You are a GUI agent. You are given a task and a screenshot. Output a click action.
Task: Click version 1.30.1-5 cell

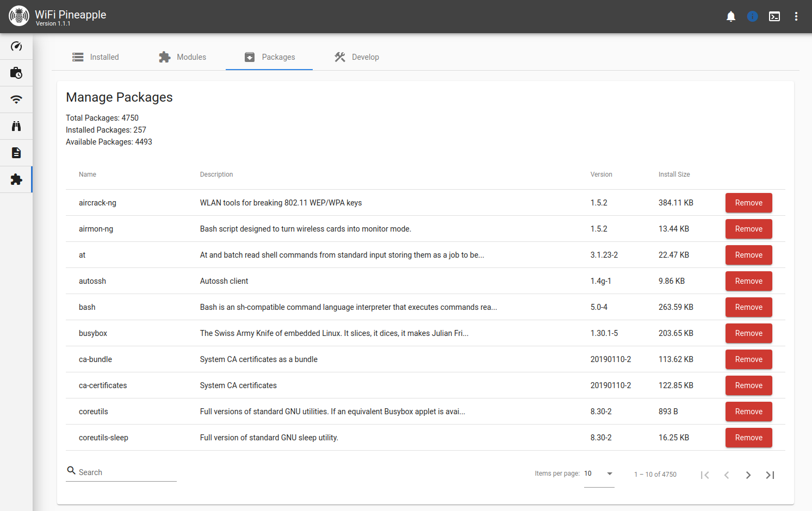[604, 333]
